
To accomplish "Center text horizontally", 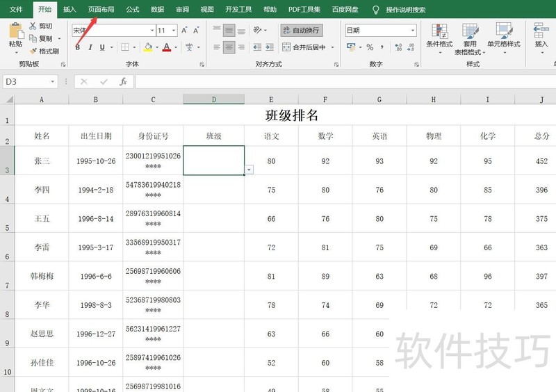I will 229,47.
